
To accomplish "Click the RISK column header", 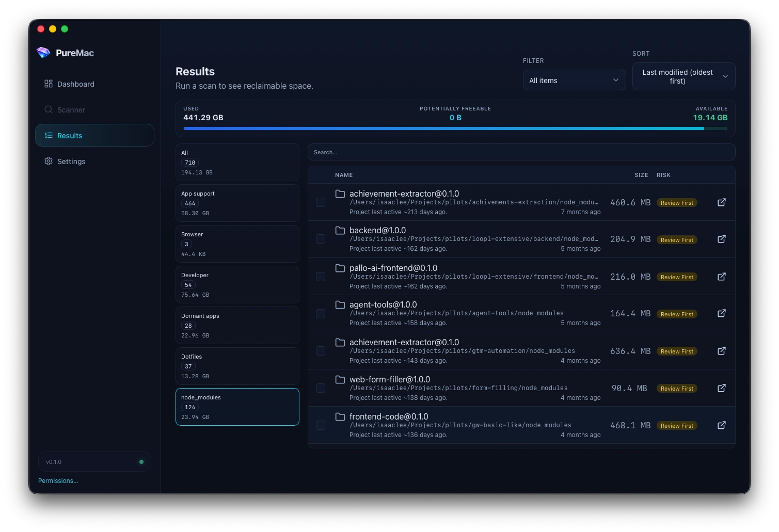I will point(663,175).
